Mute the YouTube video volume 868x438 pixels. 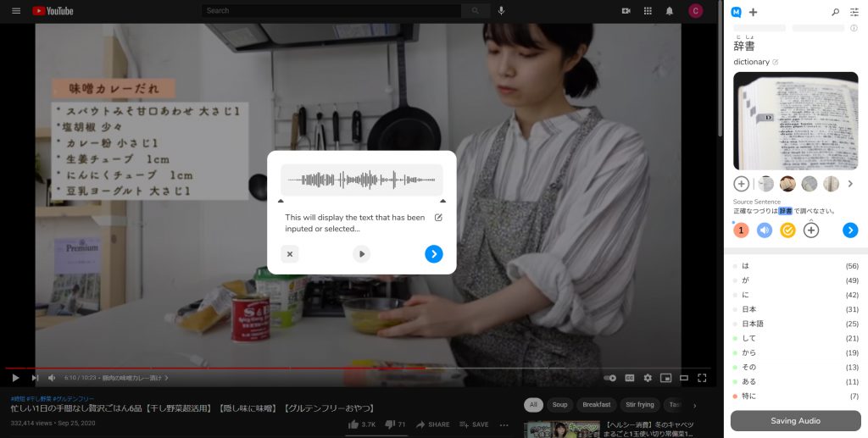52,378
